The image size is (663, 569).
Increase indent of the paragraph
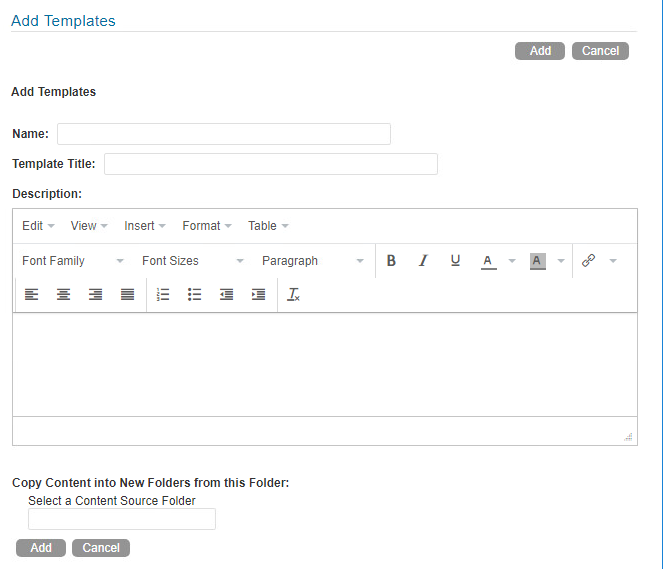click(x=258, y=295)
